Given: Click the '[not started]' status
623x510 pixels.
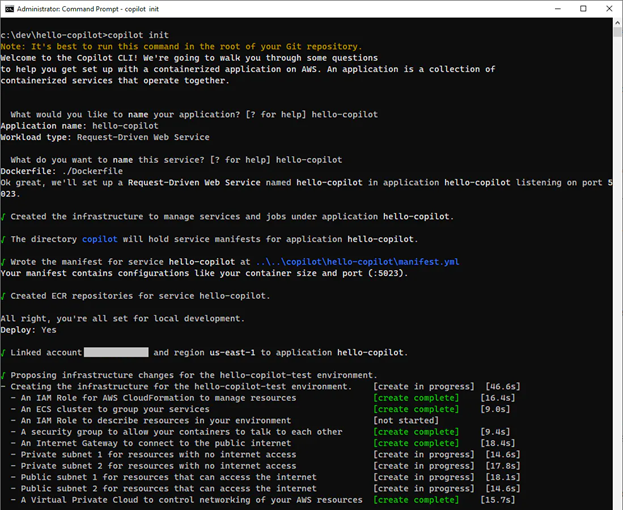Looking at the screenshot, I should (x=406, y=421).
